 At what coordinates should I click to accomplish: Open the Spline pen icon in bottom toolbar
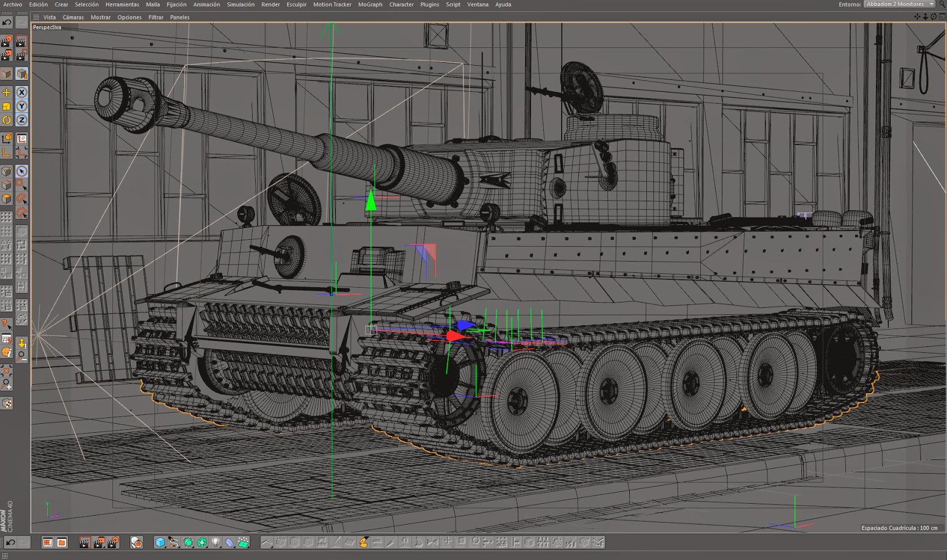(173, 542)
